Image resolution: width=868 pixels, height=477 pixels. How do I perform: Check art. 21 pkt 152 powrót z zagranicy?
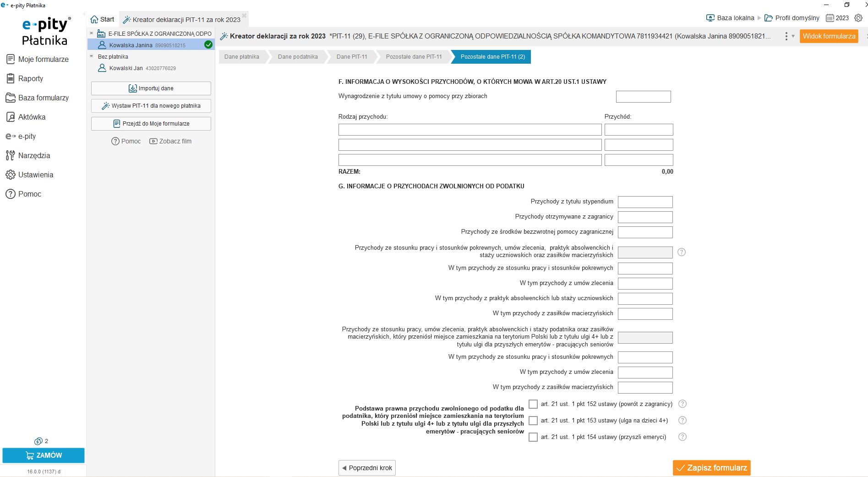pyautogui.click(x=533, y=404)
